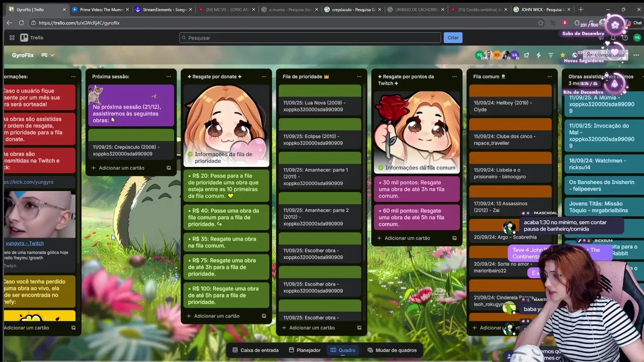The height and width of the screenshot is (362, 644).
Task: Create from template in Resgate por pontos list
Action: pyautogui.click(x=454, y=238)
